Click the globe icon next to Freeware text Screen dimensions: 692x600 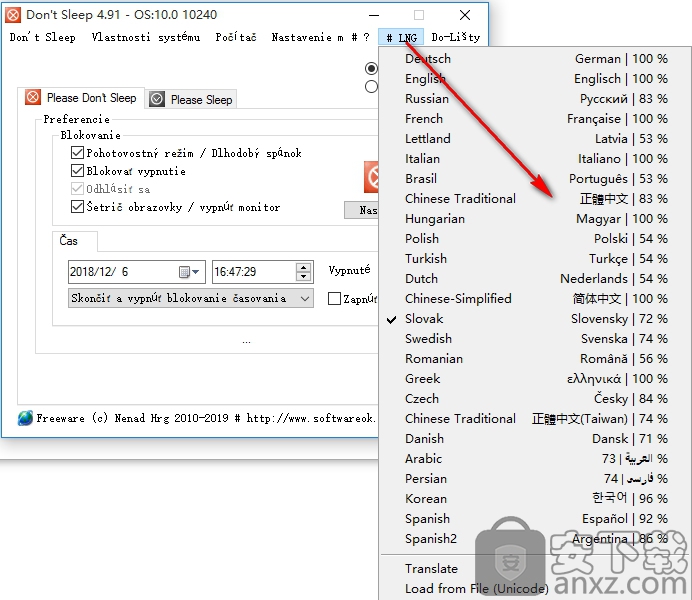click(x=25, y=418)
